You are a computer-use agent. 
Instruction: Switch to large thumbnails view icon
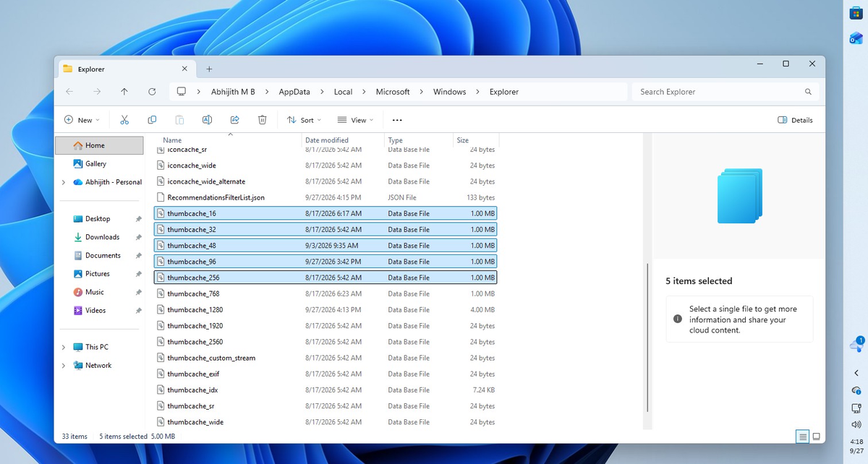coord(816,437)
